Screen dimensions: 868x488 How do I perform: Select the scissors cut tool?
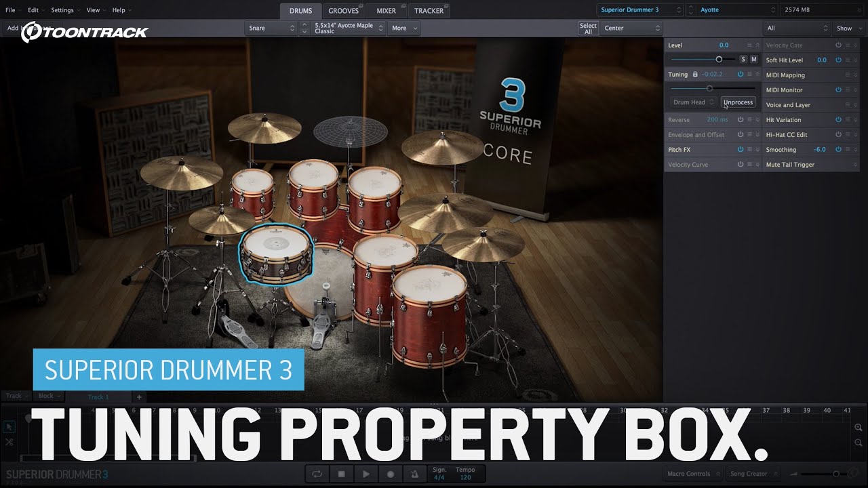pos(9,442)
